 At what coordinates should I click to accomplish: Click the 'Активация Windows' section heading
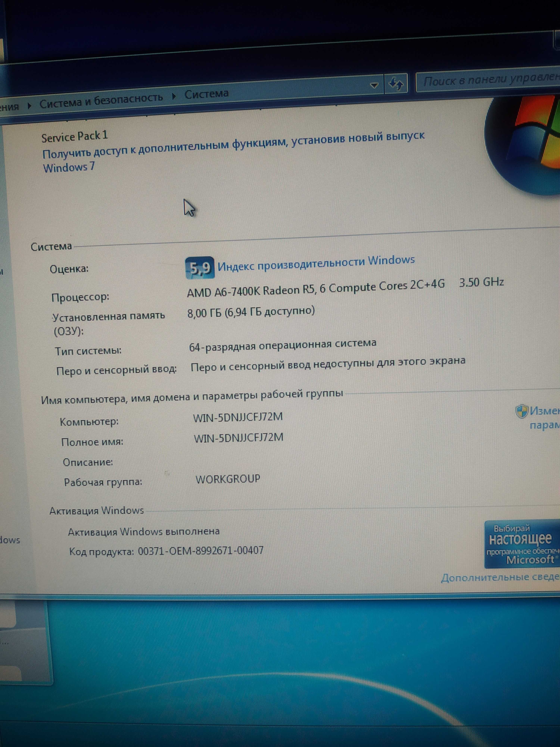point(97,511)
